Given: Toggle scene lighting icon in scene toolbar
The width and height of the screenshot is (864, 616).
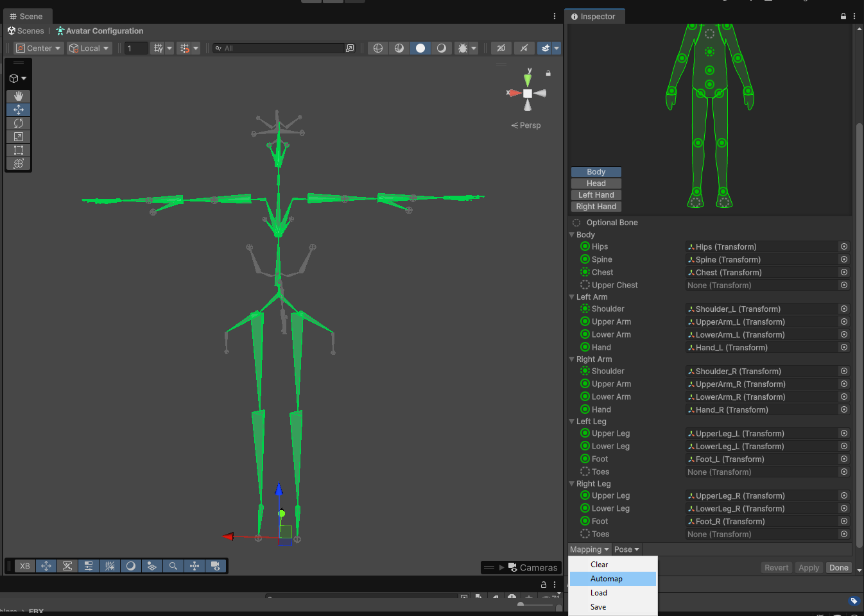Looking at the screenshot, I should click(420, 47).
